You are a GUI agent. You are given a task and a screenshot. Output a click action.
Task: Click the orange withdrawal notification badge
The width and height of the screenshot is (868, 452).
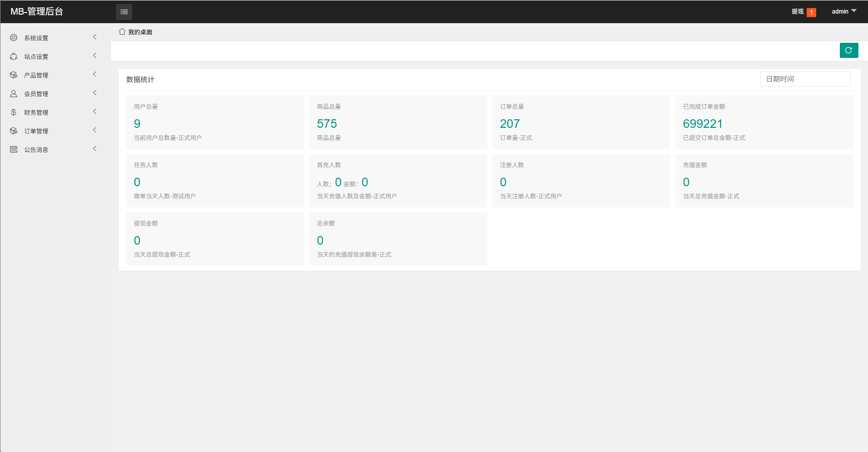pos(811,12)
